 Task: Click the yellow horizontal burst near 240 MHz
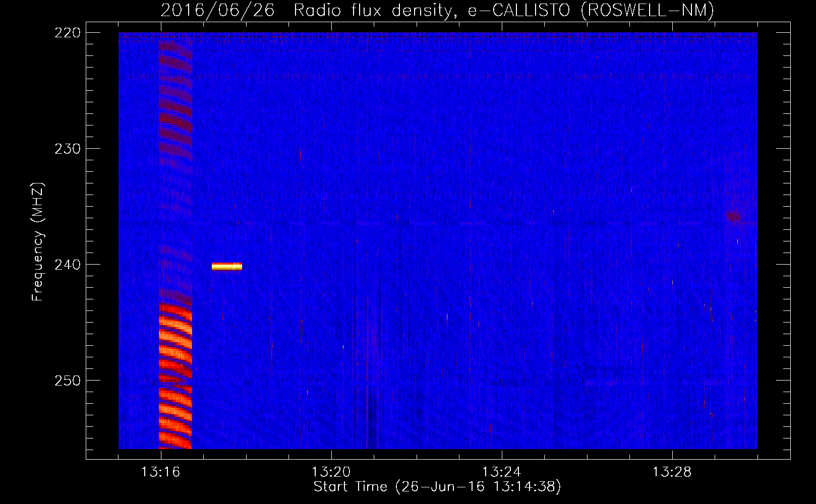coord(227,267)
